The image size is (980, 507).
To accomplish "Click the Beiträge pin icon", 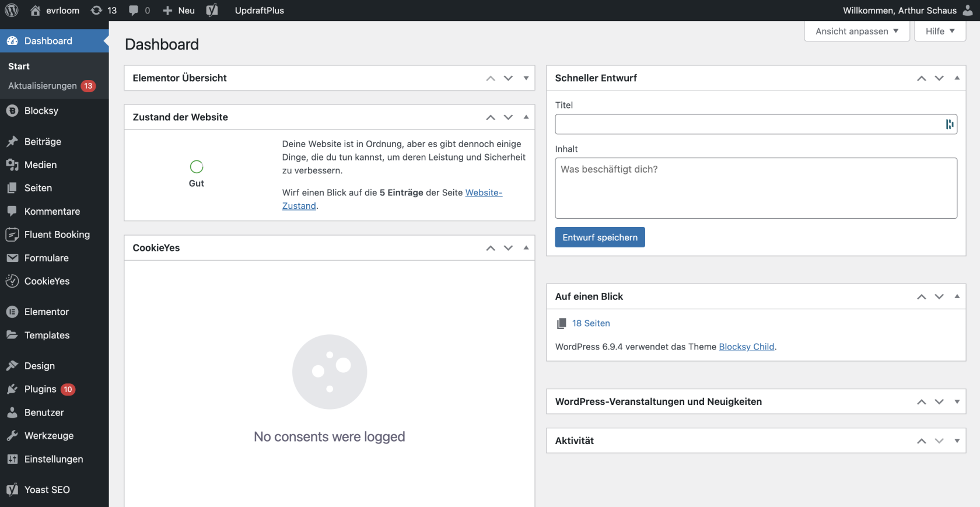I will tap(12, 142).
